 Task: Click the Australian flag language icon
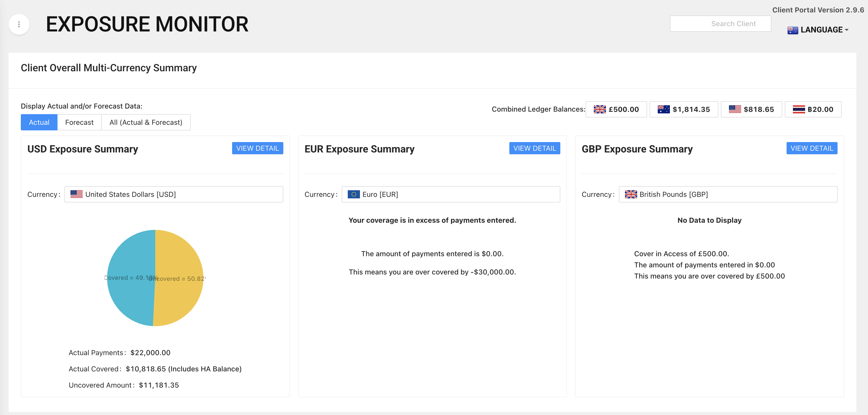[792, 30]
